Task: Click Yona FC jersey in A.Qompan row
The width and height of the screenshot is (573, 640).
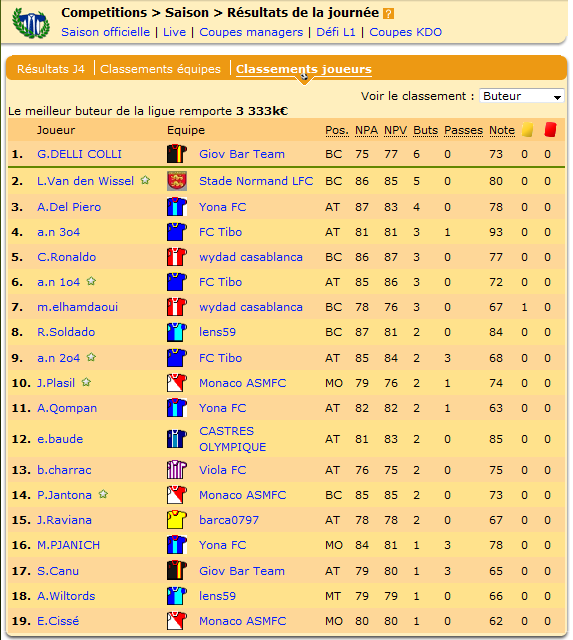Action: [x=177, y=408]
